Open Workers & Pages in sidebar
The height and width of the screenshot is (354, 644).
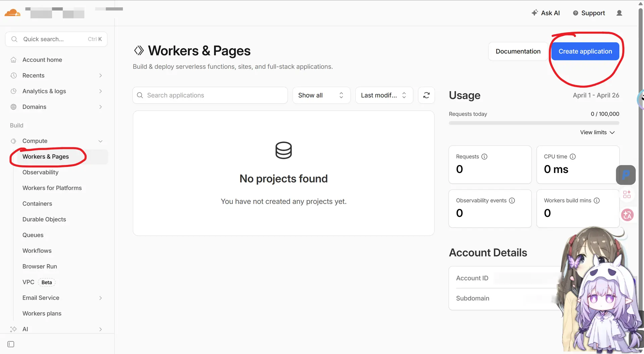click(x=46, y=157)
